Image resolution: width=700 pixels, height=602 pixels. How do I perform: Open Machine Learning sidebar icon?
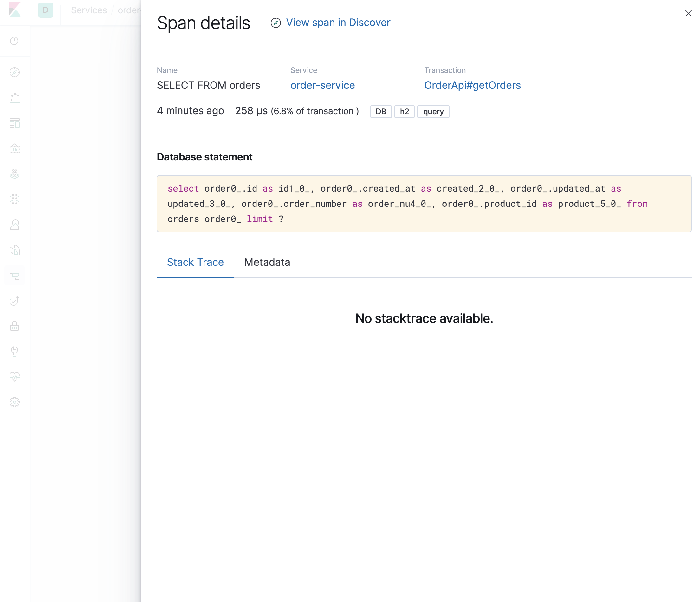click(15, 199)
